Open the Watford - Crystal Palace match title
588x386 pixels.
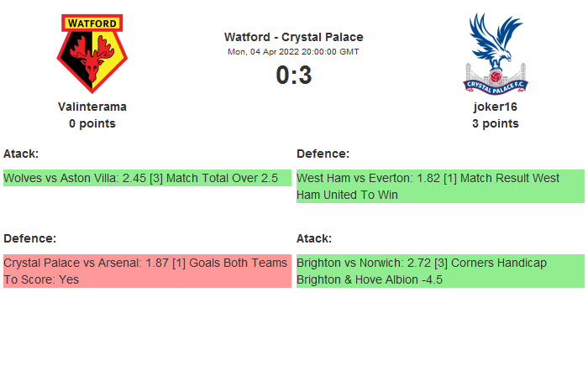click(294, 37)
